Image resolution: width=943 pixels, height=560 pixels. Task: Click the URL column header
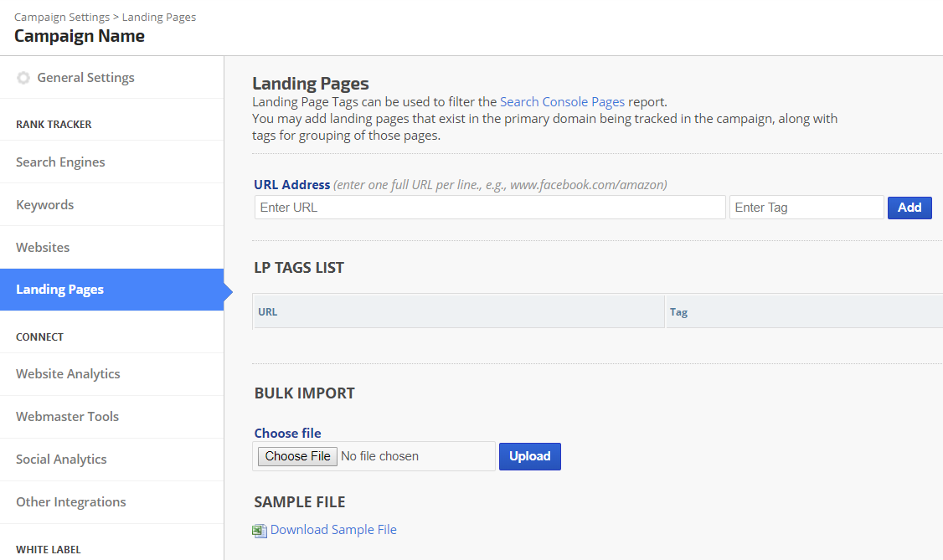[268, 312]
